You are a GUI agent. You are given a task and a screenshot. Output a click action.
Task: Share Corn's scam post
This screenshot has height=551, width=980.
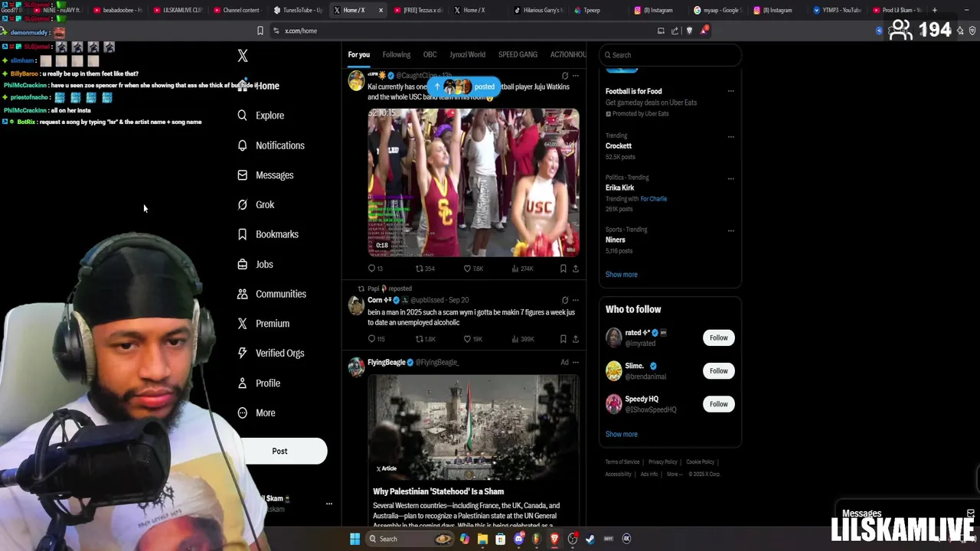[576, 339]
